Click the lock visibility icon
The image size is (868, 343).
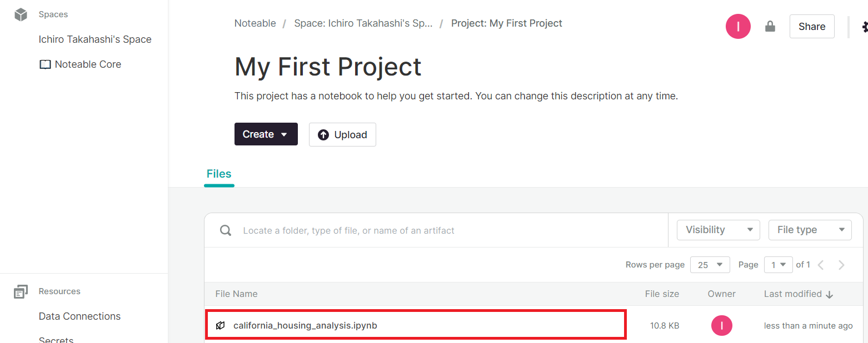(x=770, y=27)
